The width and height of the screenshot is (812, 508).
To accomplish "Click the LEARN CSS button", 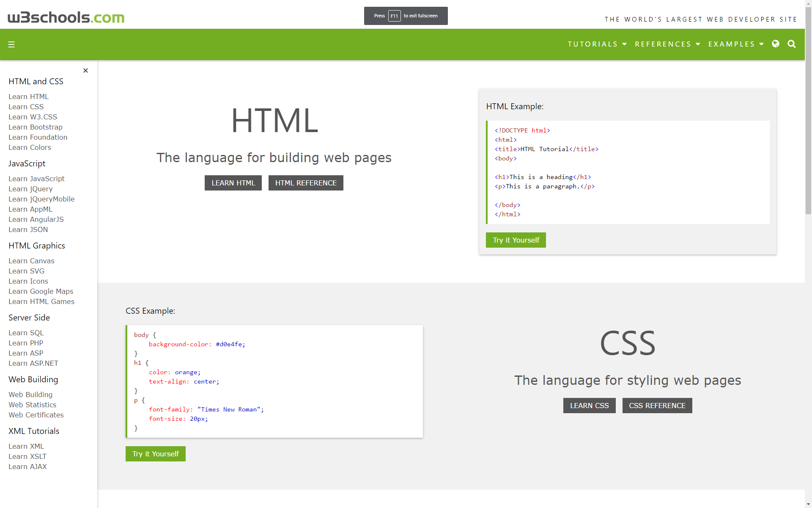I will tap(589, 406).
